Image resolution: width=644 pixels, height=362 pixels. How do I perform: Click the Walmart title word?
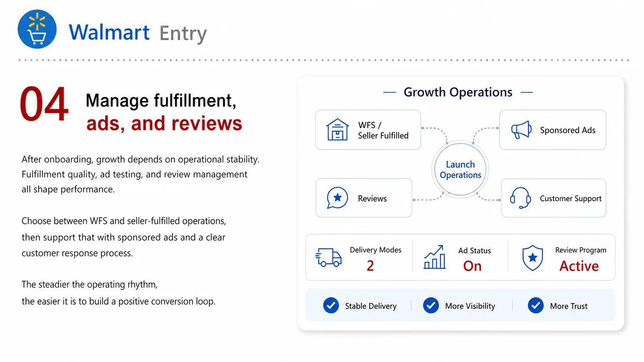[x=109, y=33]
